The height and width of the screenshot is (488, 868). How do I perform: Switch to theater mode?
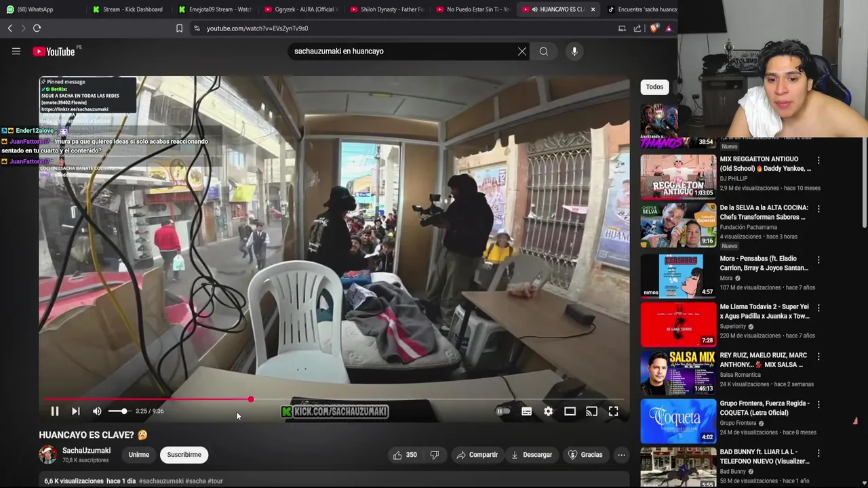570,411
